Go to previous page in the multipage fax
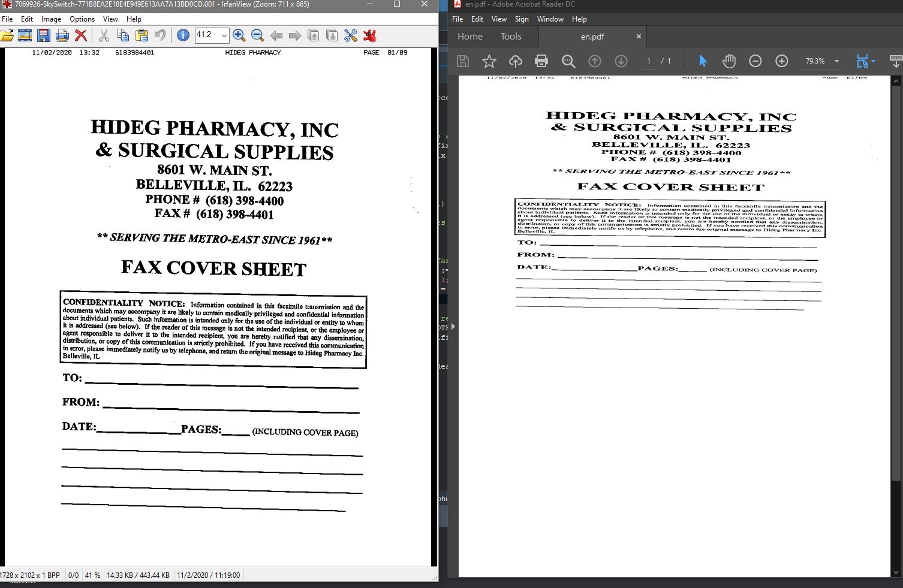The height and width of the screenshot is (588, 903). tap(314, 35)
